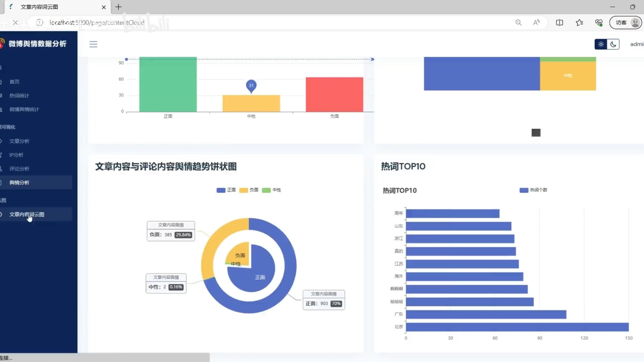Open the admin account dropdown
This screenshot has height=362, width=644.
point(637,44)
